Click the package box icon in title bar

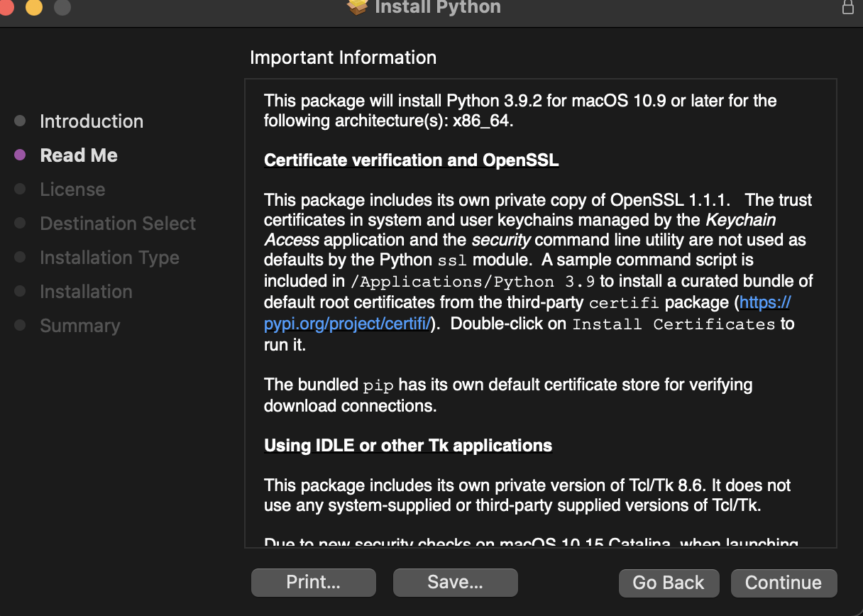[x=357, y=6]
